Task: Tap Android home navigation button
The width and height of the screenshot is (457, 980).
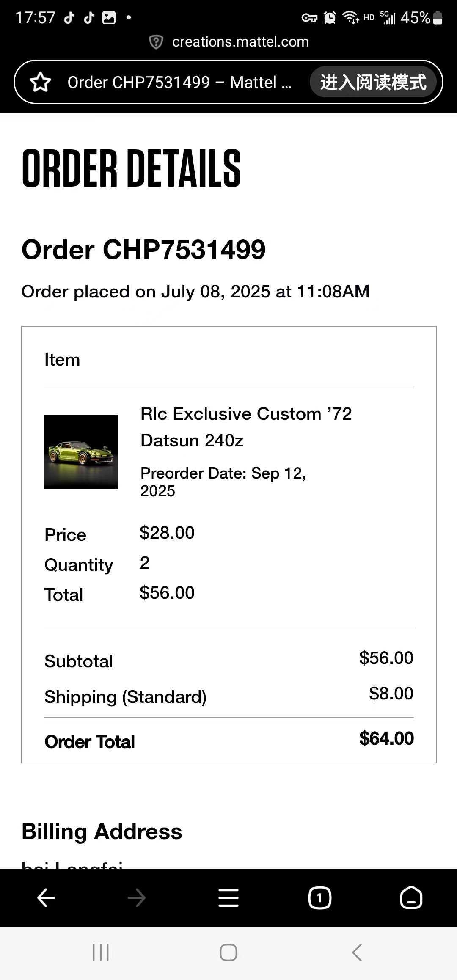Action: coord(228,952)
